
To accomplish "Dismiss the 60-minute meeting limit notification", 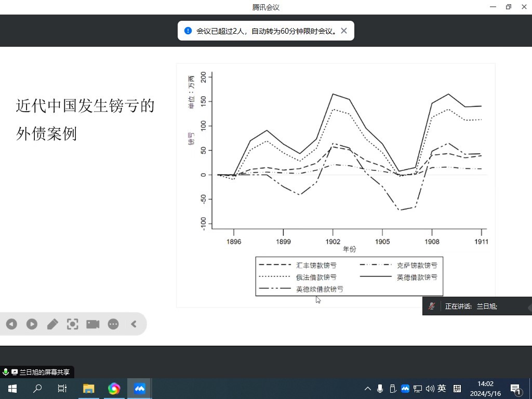I will point(344,31).
